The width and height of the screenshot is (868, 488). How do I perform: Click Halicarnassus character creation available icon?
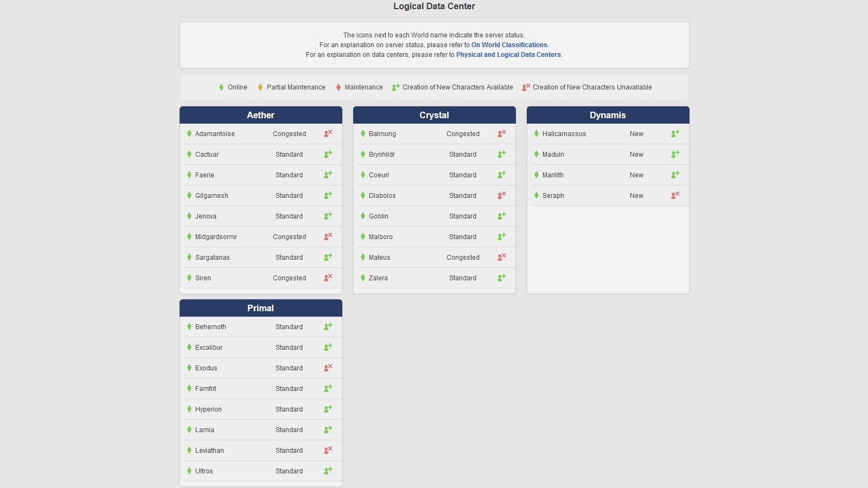[x=675, y=133]
